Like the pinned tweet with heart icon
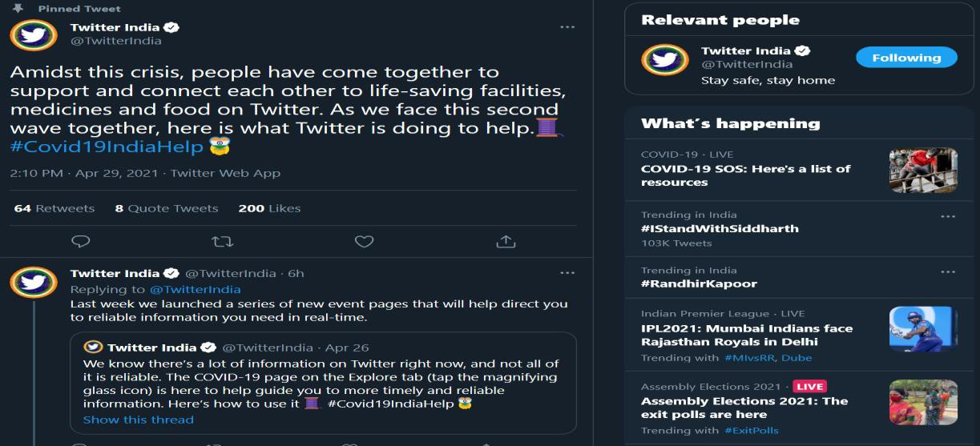The image size is (980, 446). (364, 241)
